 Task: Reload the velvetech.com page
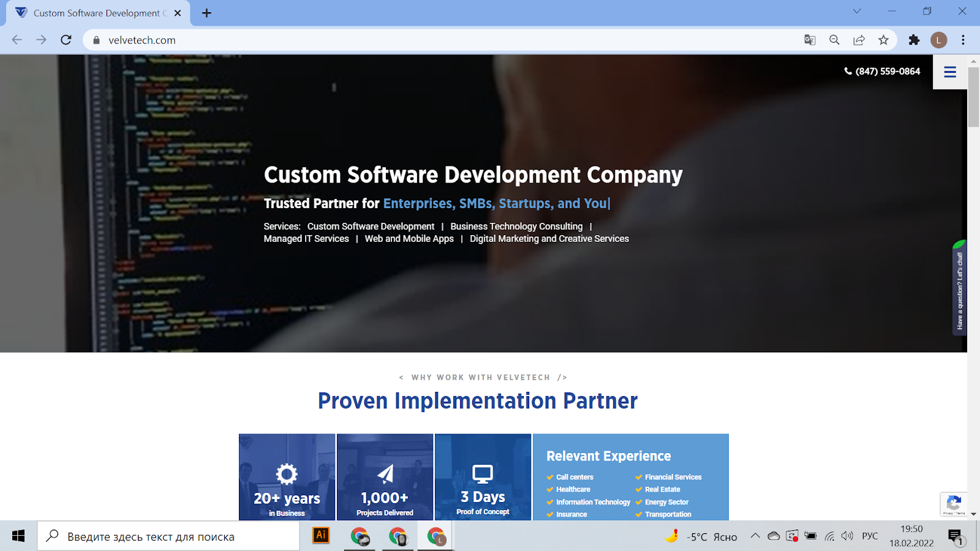click(66, 40)
